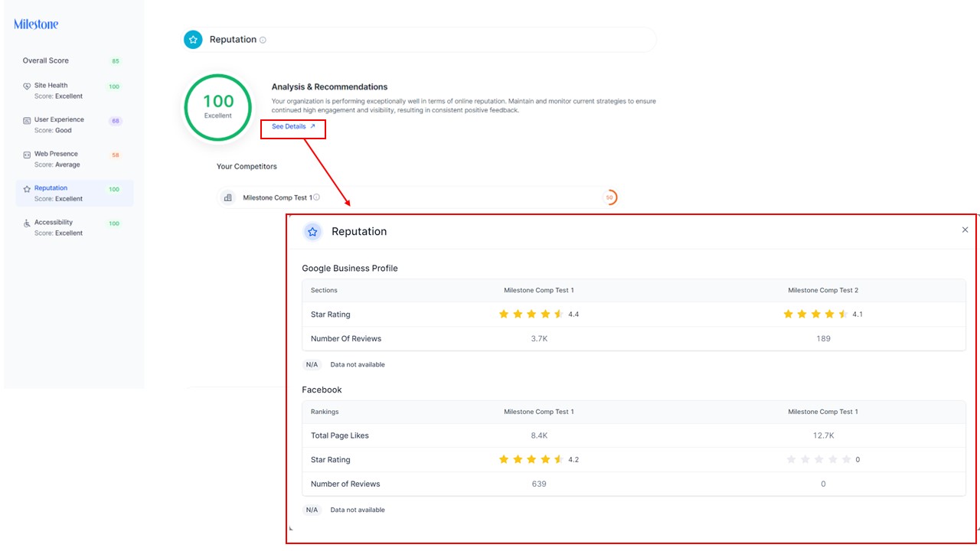Viewport: 980px width, 551px height.
Task: Click the User Experience icon in sidebar
Action: click(x=27, y=120)
